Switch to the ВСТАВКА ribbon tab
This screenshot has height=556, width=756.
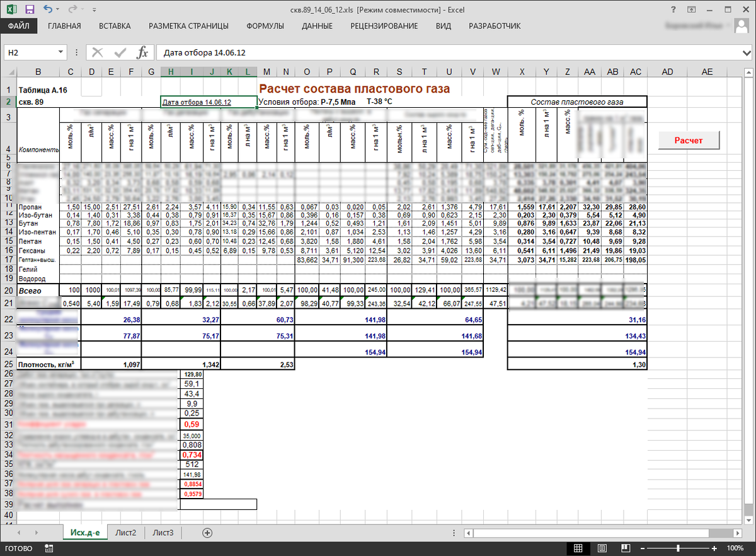pyautogui.click(x=115, y=26)
